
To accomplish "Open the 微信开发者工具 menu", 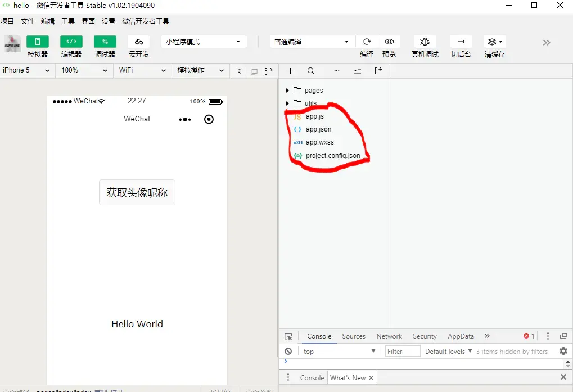I will [146, 21].
